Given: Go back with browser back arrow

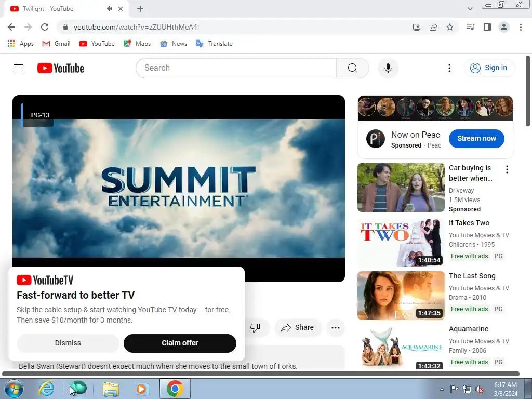Looking at the screenshot, I should coord(11,27).
